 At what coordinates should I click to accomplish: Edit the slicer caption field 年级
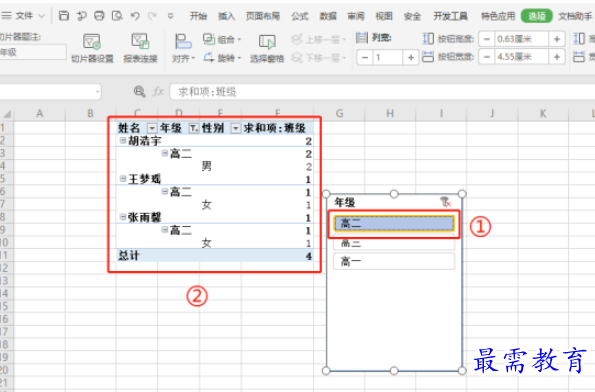pos(33,52)
